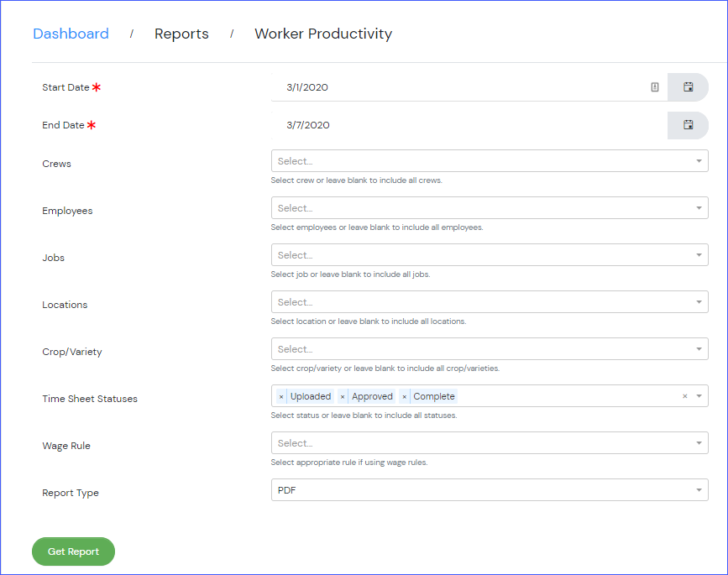728x575 pixels.
Task: Click the Start Date label
Action: [x=65, y=87]
